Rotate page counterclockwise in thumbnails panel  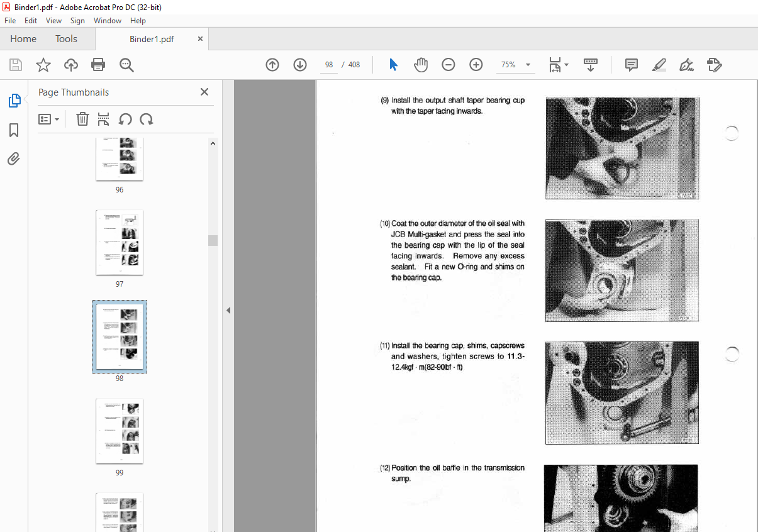point(125,119)
